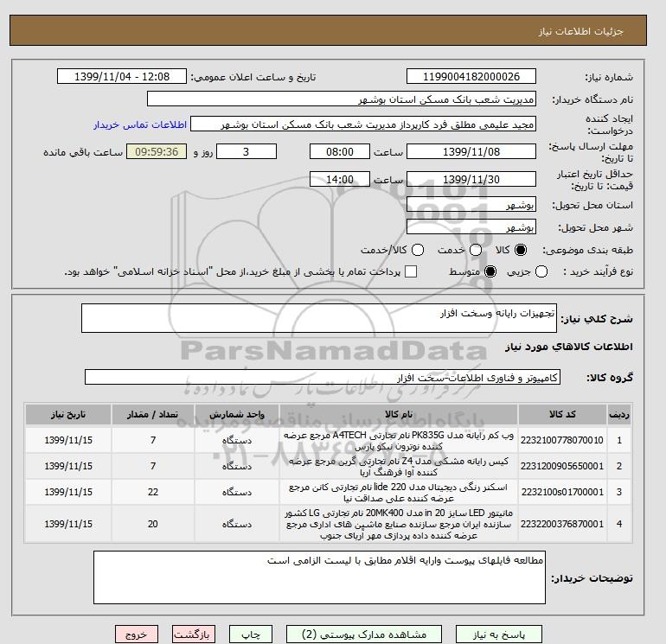Click the شماره نیاز number field
This screenshot has height=644, width=666.
[x=471, y=77]
